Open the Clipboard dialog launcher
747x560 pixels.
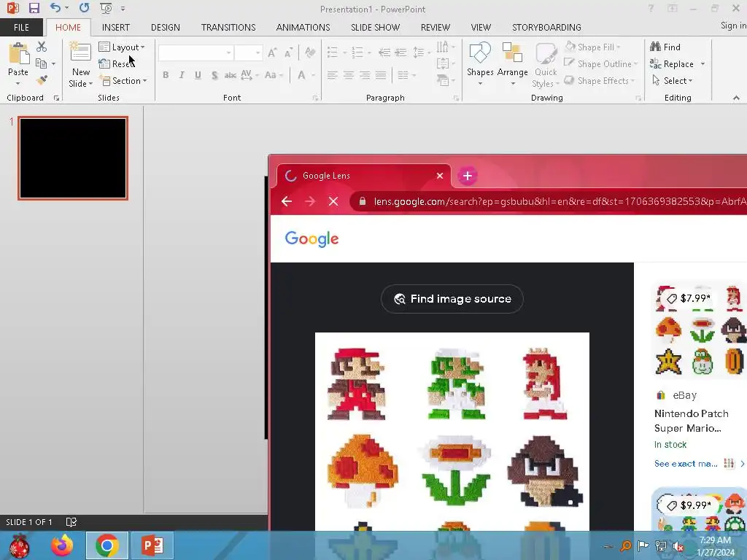tap(56, 98)
